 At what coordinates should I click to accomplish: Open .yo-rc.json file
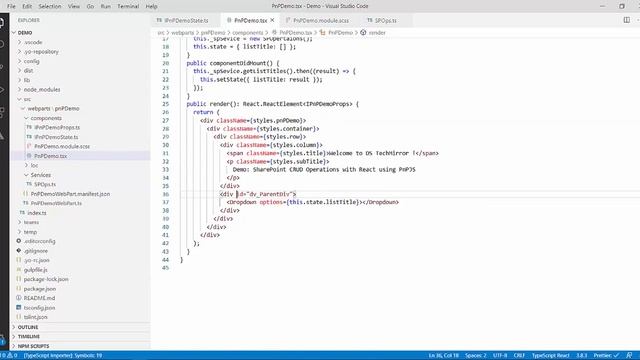(x=36, y=260)
